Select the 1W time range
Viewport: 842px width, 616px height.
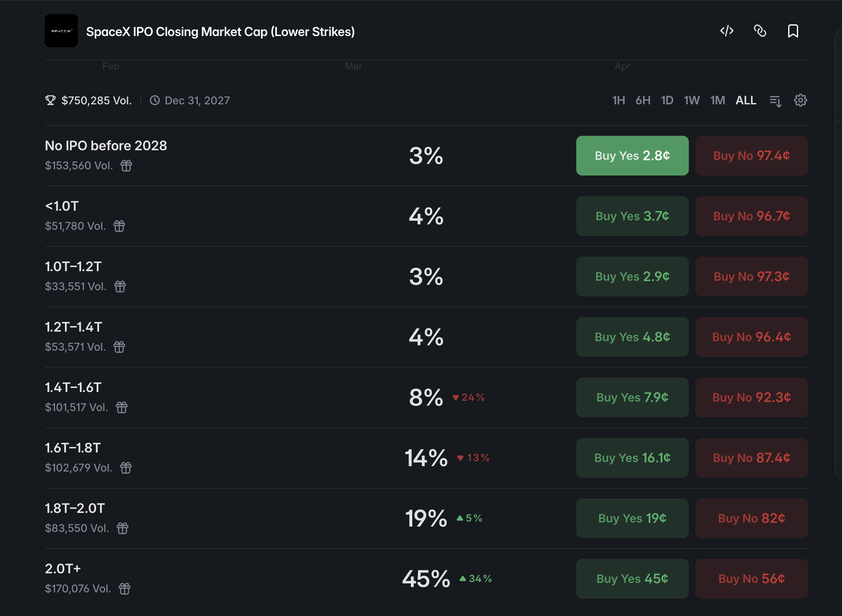[692, 100]
